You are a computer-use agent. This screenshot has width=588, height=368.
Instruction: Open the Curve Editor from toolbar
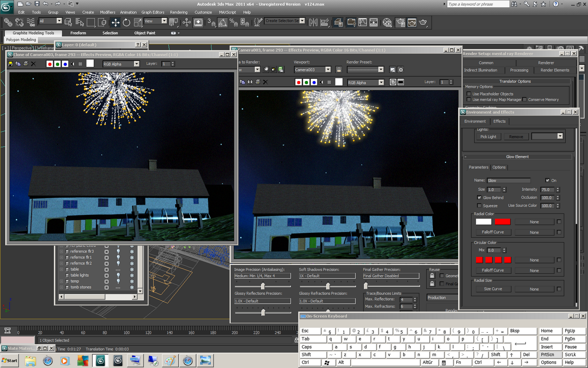pyautogui.click(x=363, y=22)
